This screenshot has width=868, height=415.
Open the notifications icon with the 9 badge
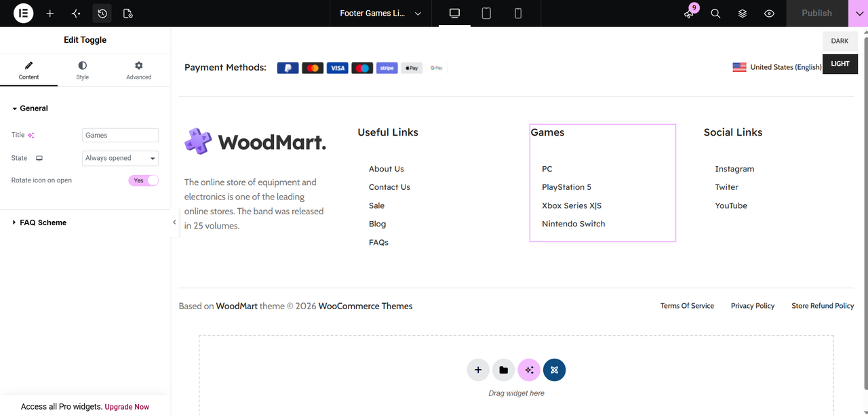click(x=689, y=14)
